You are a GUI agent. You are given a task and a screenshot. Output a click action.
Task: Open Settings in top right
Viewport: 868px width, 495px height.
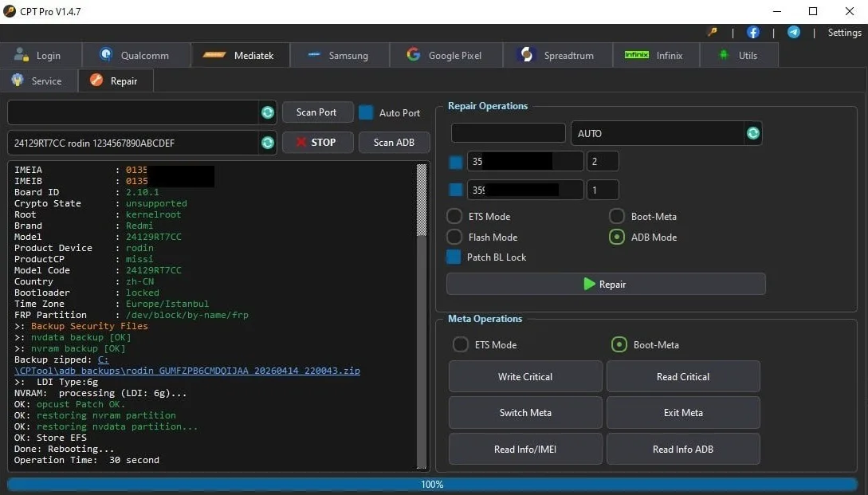click(844, 33)
